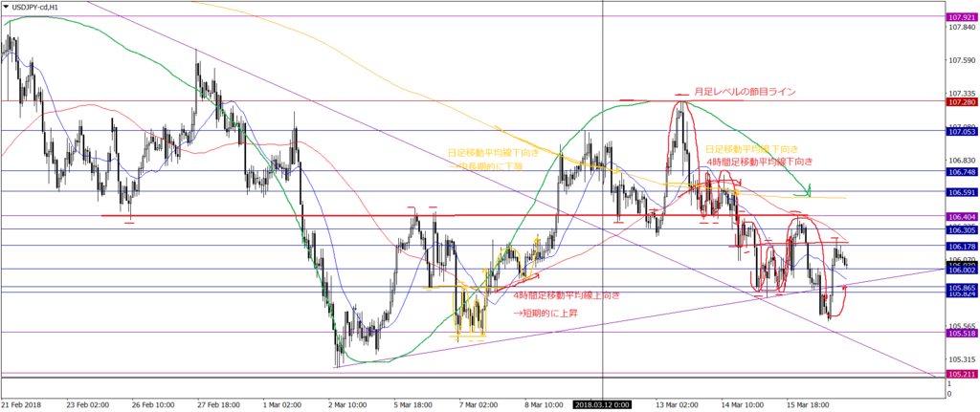Click the 13 Mar 02:00 time label
980x412 pixels.
(x=679, y=404)
